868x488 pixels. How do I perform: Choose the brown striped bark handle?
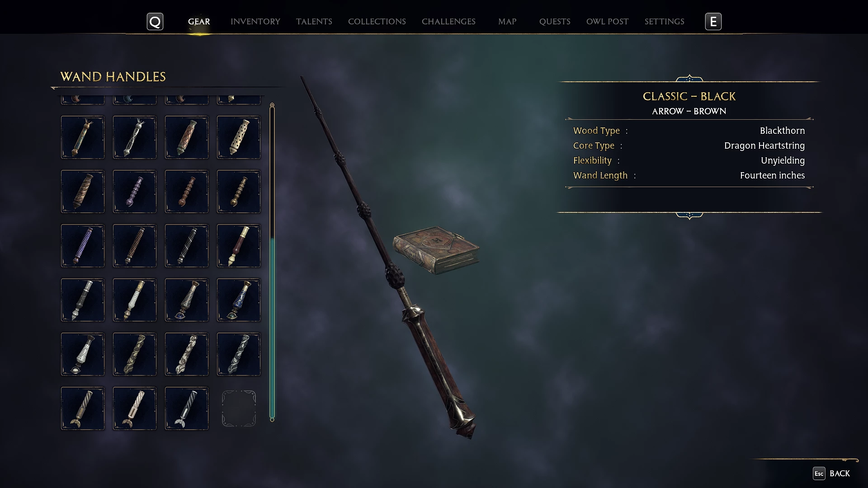coord(83,192)
